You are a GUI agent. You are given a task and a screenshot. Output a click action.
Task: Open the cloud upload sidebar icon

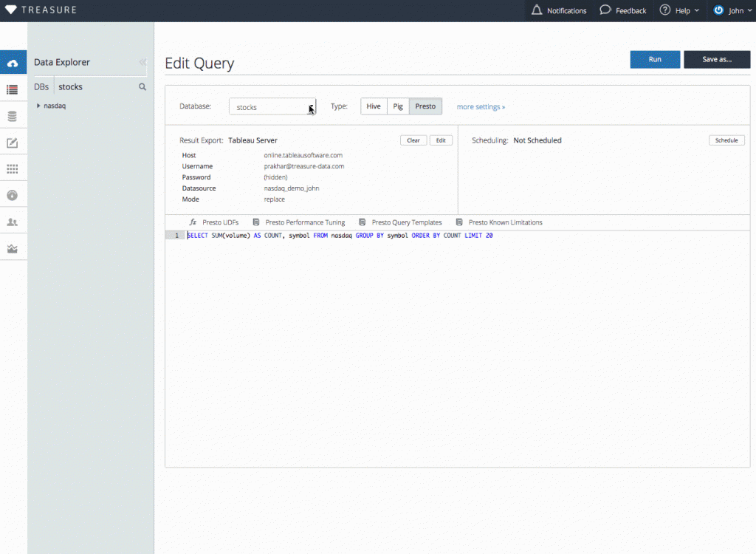[13, 64]
